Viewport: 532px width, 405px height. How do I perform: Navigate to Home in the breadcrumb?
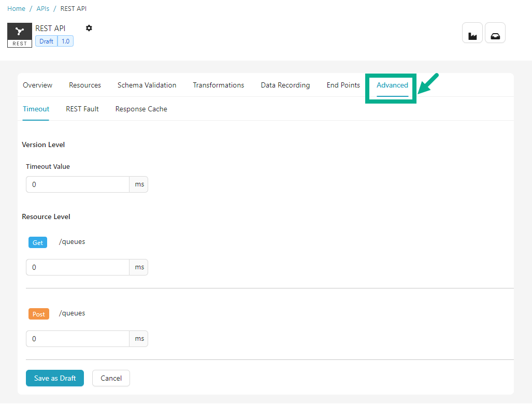(16, 9)
